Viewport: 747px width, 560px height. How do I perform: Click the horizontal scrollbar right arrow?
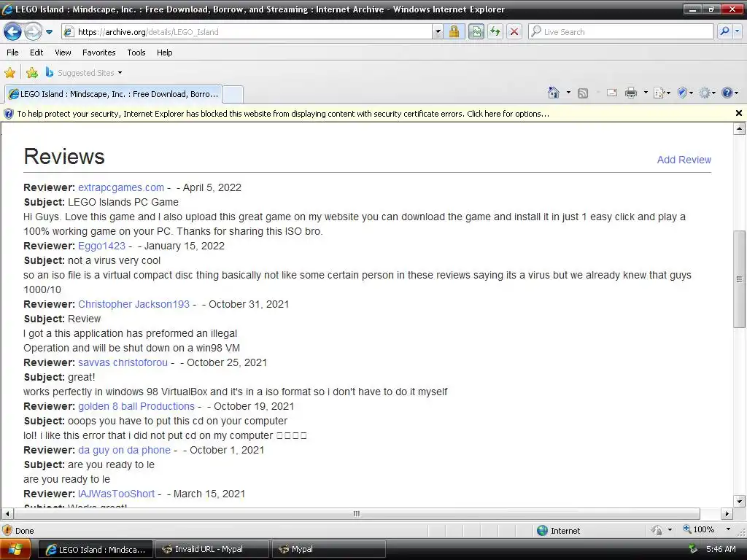[x=727, y=514]
